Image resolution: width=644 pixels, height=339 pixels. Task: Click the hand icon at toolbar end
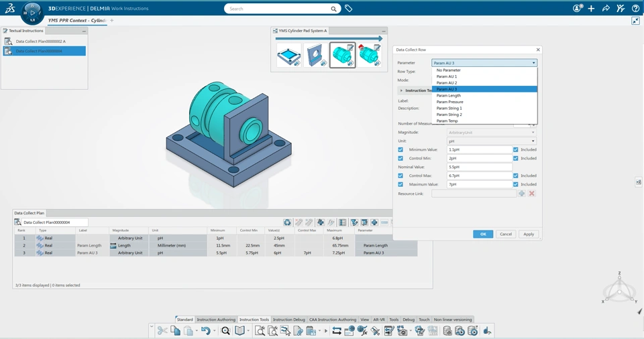(487, 330)
